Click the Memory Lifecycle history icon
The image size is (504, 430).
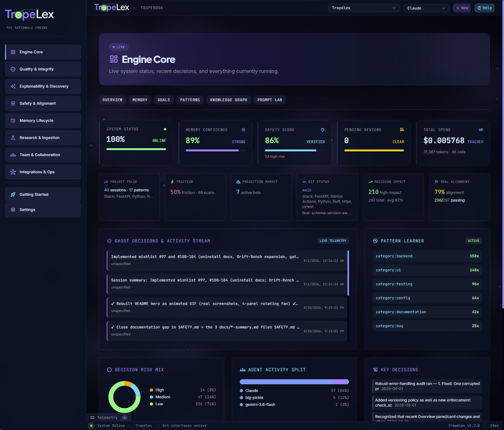[13, 121]
